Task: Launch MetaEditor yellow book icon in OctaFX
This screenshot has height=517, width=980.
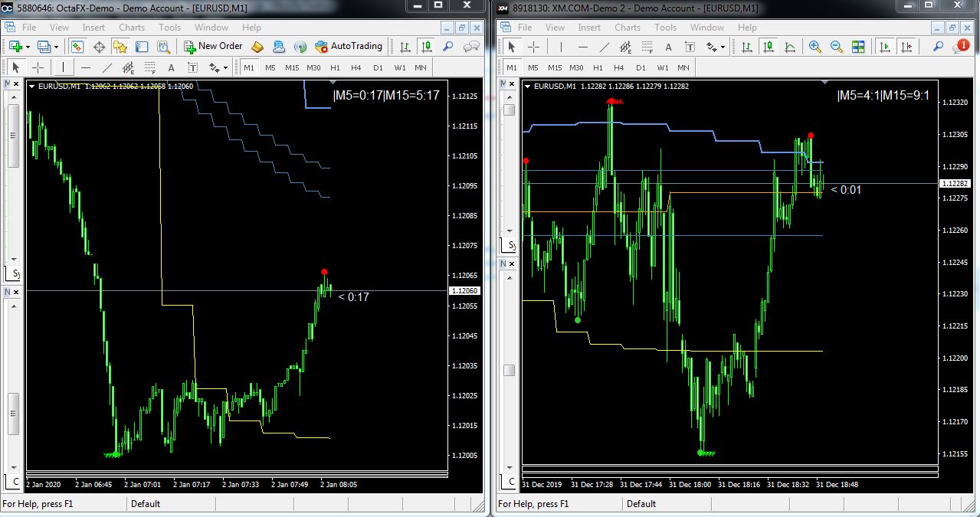Action: 257,47
